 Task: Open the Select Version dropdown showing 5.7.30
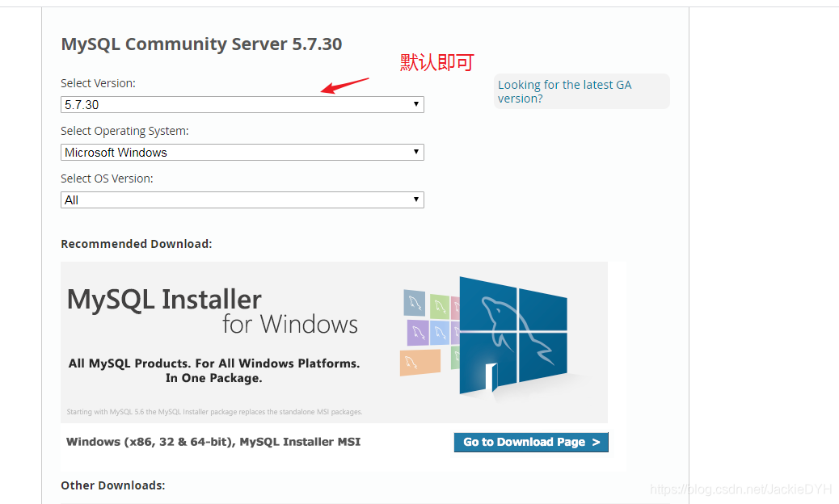pyautogui.click(x=242, y=105)
